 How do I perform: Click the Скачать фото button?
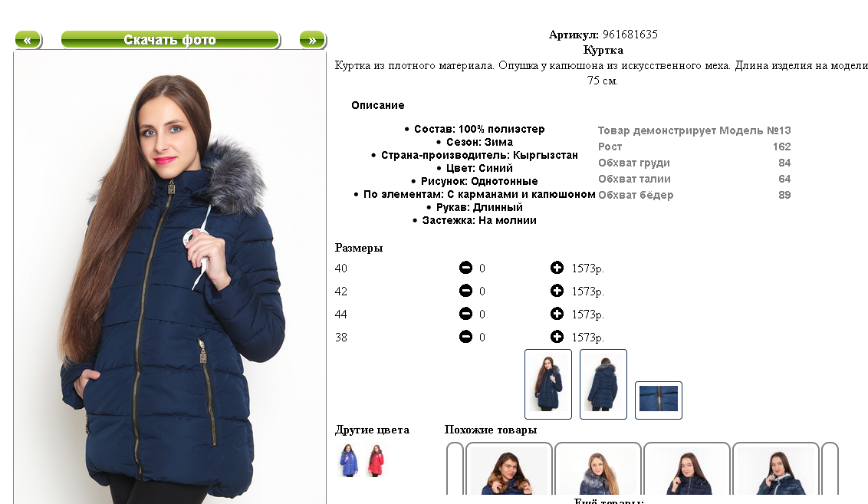tap(170, 40)
